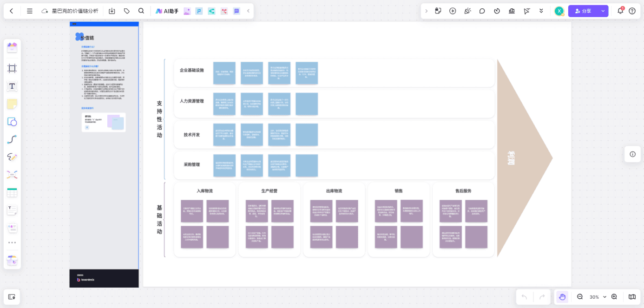
Task: Open the voting bar chart icon
Action: (x=512, y=11)
